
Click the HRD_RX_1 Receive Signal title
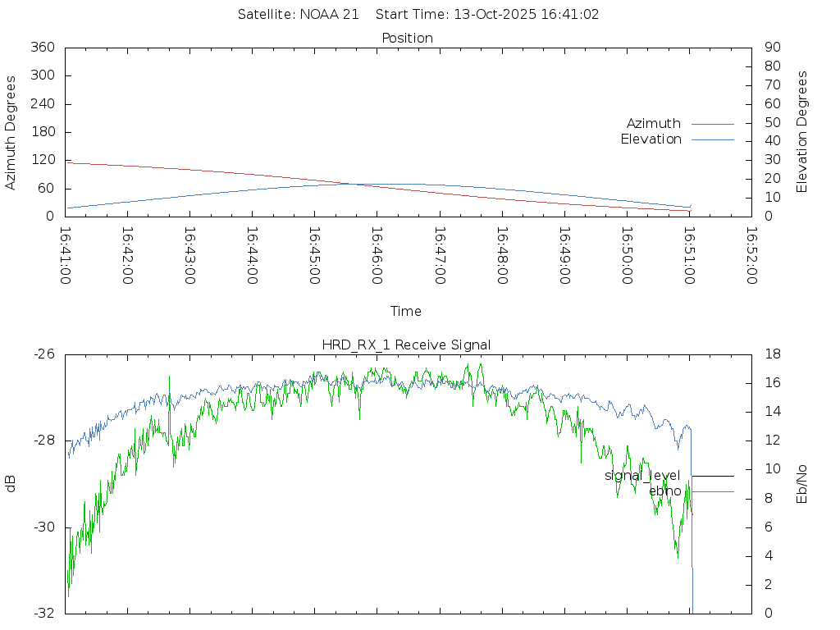(406, 345)
